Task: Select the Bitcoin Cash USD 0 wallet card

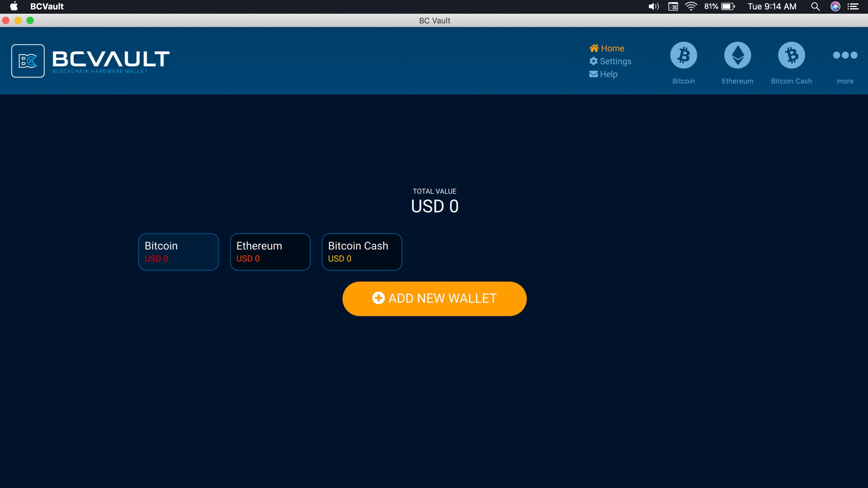Action: point(362,252)
